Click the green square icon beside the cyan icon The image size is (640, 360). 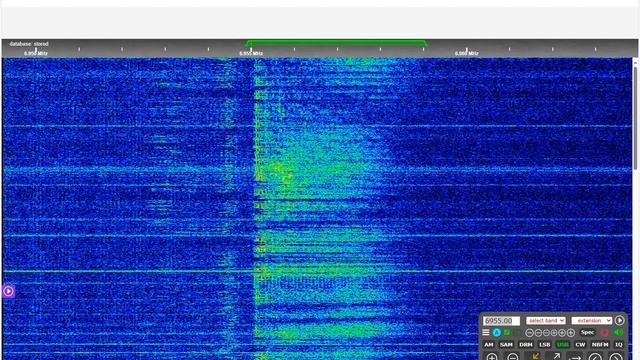tap(507, 333)
